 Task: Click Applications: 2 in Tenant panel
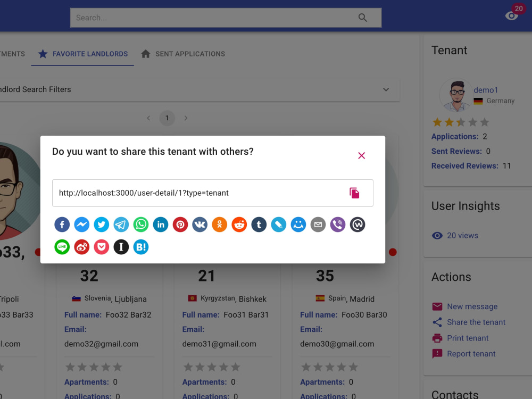[x=459, y=136]
